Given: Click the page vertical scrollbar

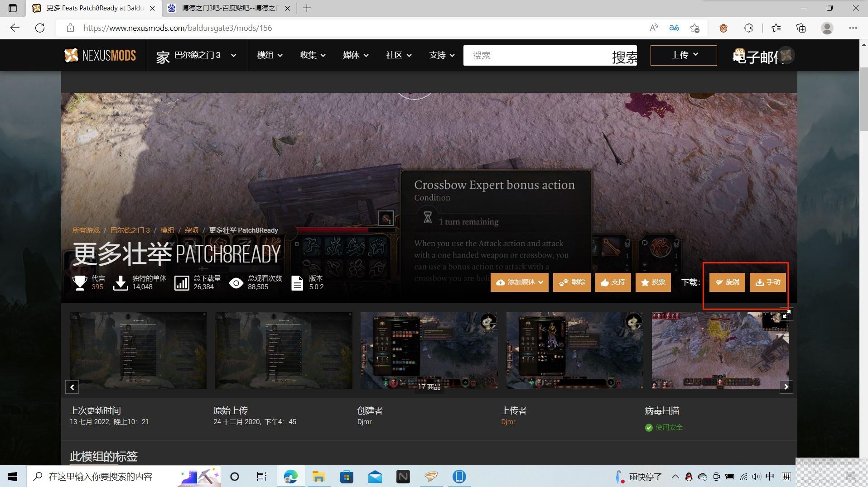Looking at the screenshot, I should coord(863,100).
